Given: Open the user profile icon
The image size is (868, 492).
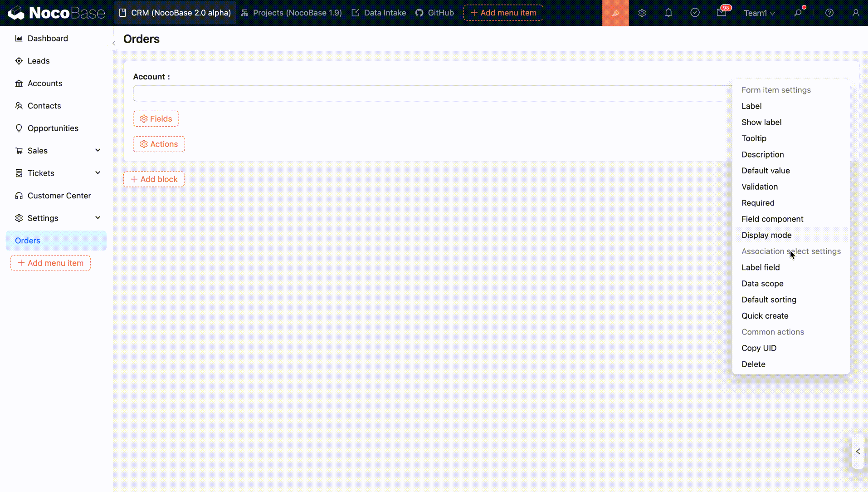Looking at the screenshot, I should [855, 13].
